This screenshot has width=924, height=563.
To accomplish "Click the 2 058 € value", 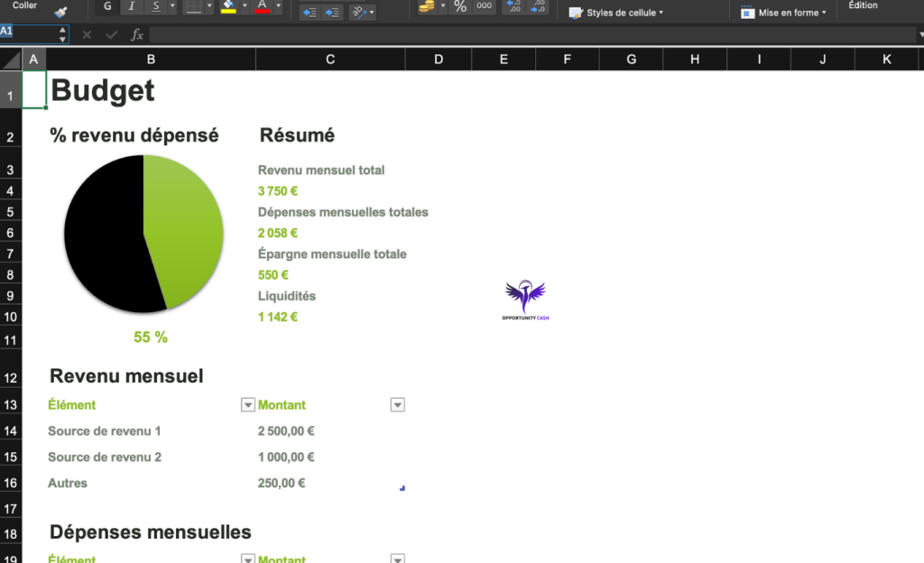I will coord(278,233).
